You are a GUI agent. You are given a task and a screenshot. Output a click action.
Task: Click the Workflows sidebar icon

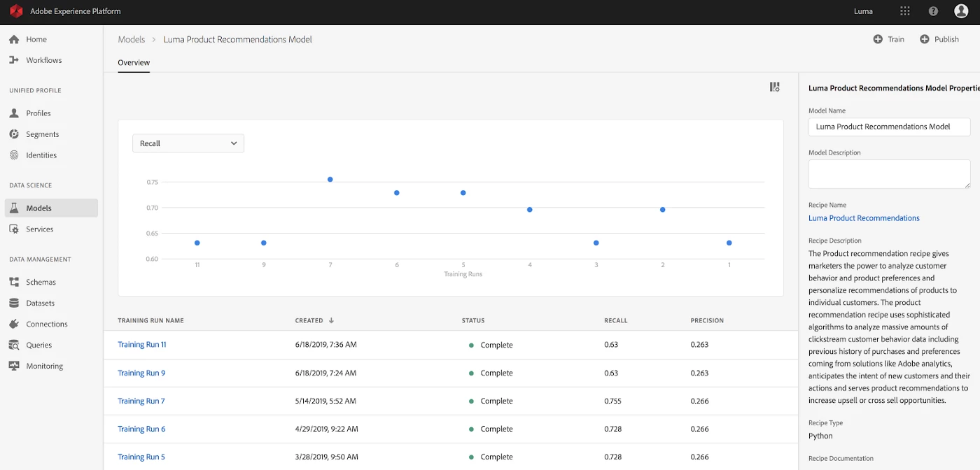(x=14, y=60)
